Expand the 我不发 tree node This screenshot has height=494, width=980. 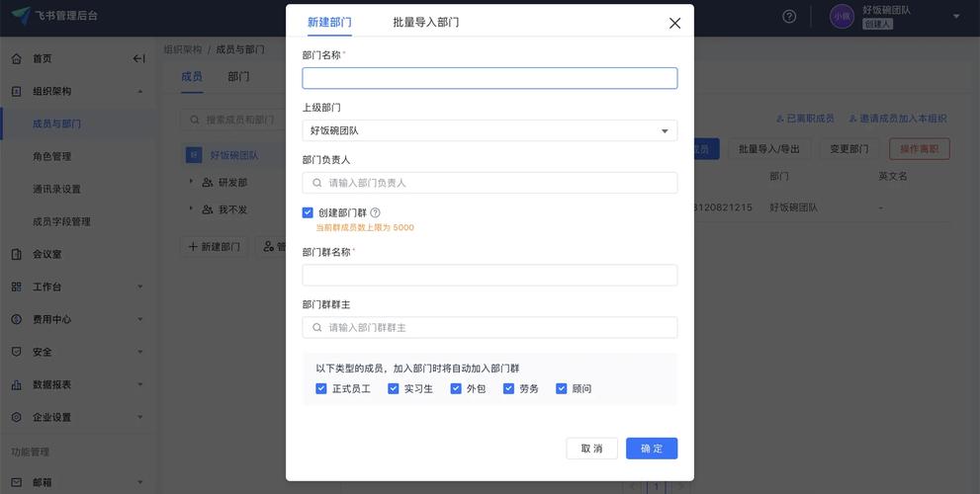[191, 209]
